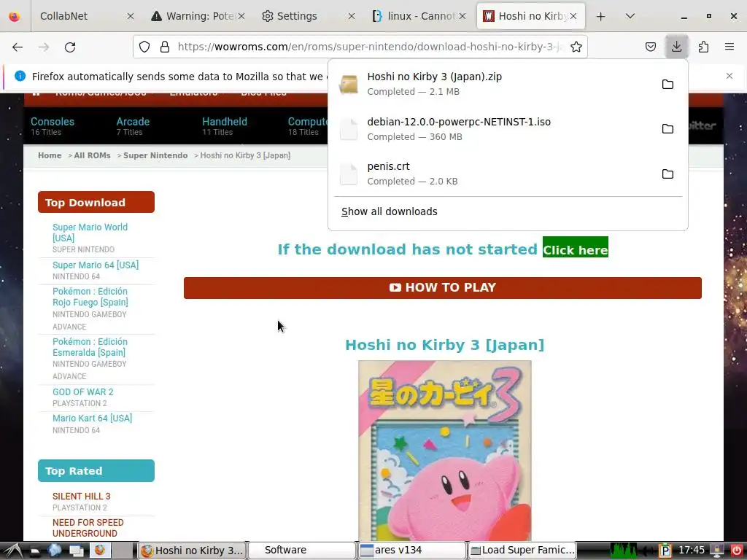Click the show desktop windows taskbar icon
The width and height of the screenshot is (747, 560).
[76, 551]
